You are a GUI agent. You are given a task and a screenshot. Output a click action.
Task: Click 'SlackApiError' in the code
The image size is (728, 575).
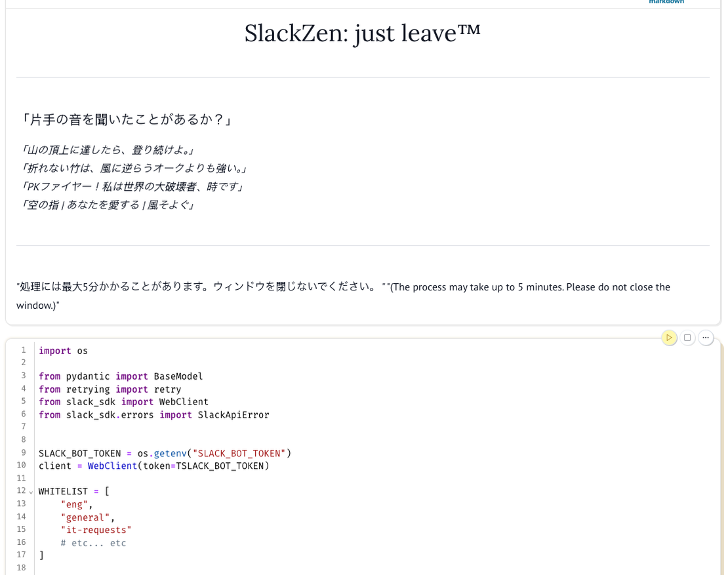pos(233,415)
